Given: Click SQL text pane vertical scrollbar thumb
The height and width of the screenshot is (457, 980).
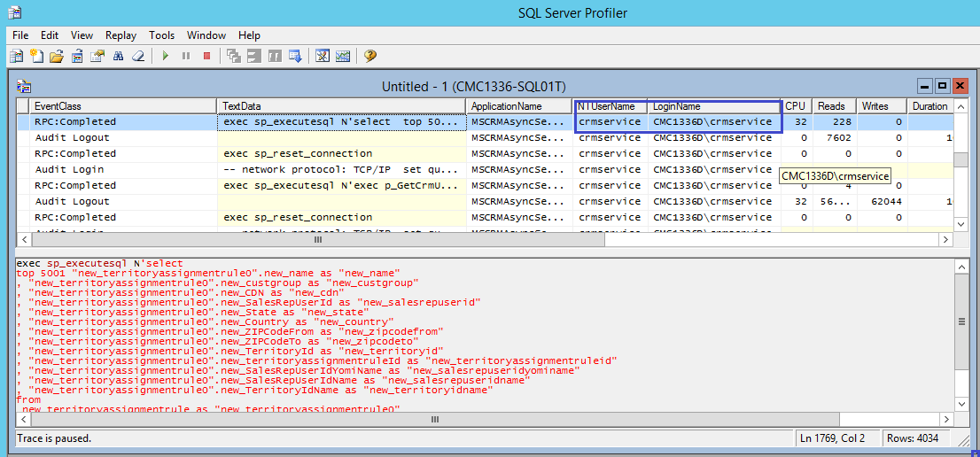Looking at the screenshot, I should point(961,321).
